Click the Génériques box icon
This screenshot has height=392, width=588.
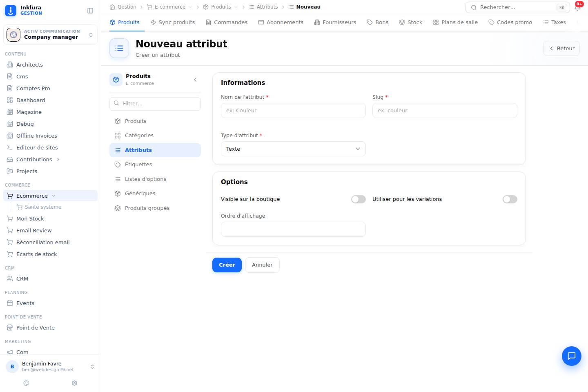(118, 194)
